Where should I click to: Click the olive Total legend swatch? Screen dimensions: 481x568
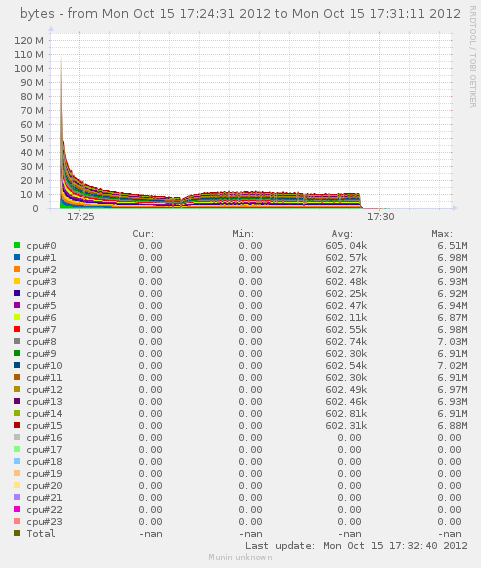[17, 533]
